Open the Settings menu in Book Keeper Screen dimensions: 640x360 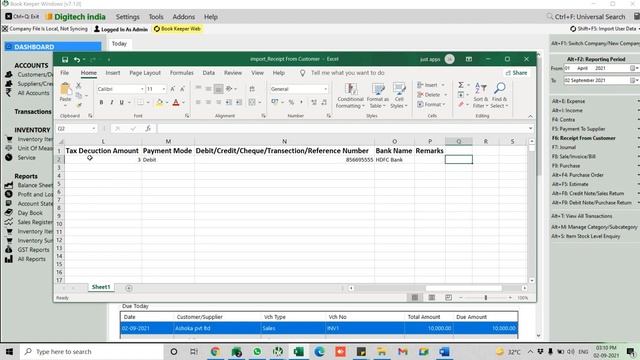(127, 17)
